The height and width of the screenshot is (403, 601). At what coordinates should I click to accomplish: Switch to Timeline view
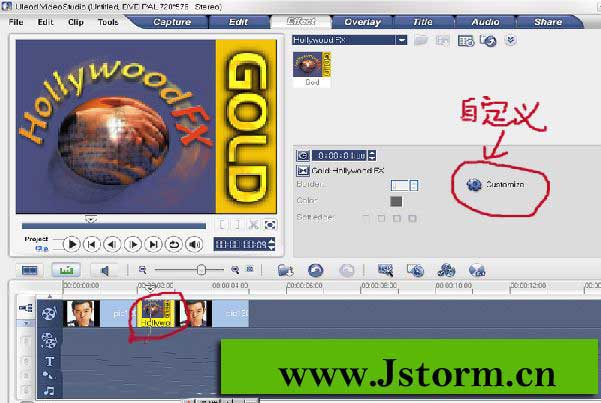coord(66,270)
